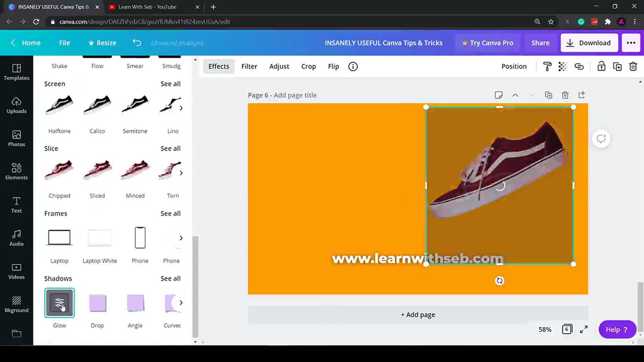Open the Videos sidebar panel
The height and width of the screenshot is (362, 644).
point(16,271)
